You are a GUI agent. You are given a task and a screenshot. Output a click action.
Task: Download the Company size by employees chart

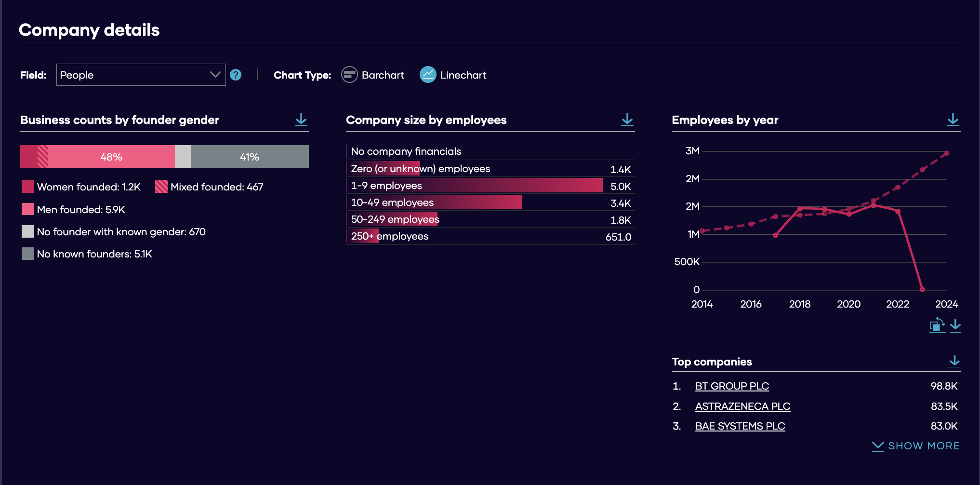pyautogui.click(x=627, y=120)
